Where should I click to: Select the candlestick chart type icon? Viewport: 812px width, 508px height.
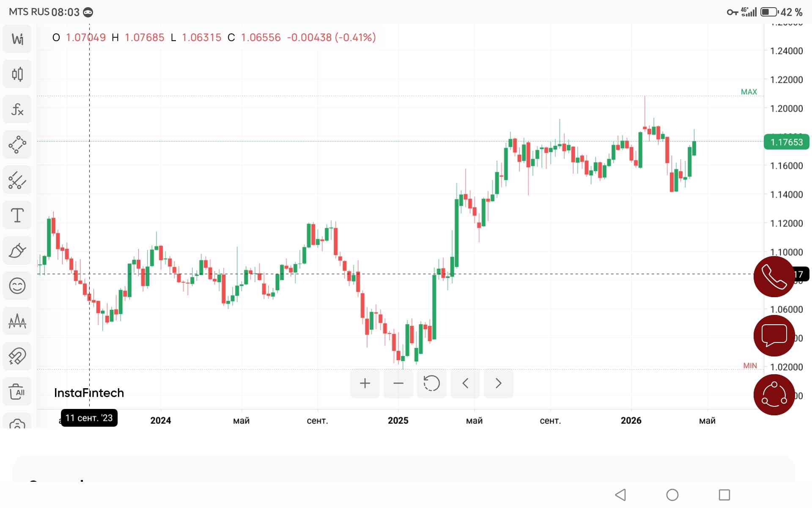tap(17, 74)
